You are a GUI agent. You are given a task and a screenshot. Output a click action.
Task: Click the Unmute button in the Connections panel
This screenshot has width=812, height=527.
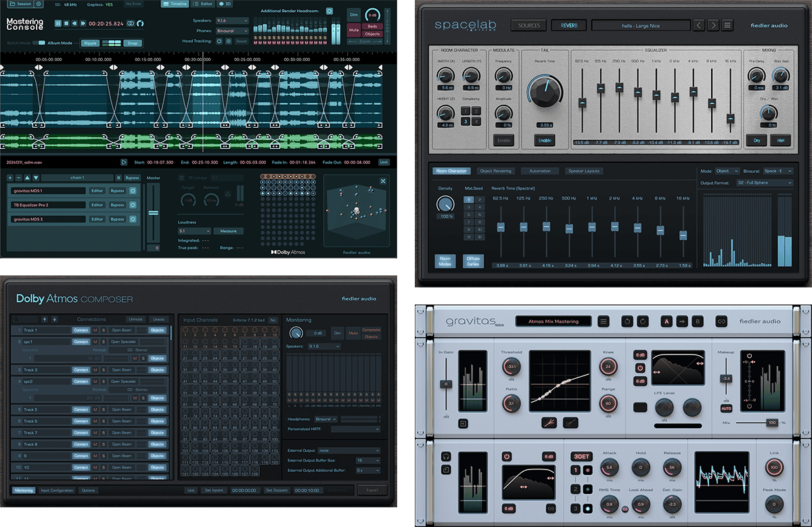click(136, 319)
